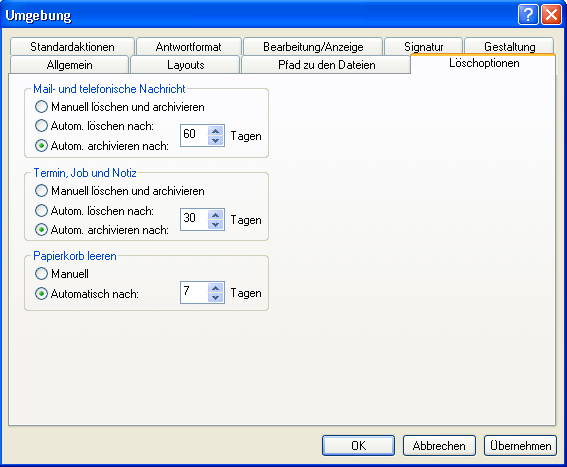567x467 pixels.
Task: Click the Mail- und telefonische Nachricht heading
Action: [109, 89]
